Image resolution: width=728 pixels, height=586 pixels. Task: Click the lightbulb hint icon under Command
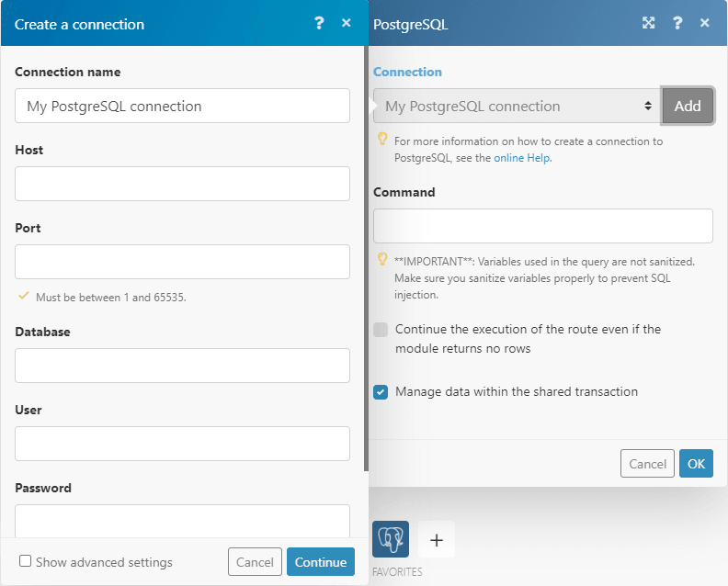pos(382,260)
